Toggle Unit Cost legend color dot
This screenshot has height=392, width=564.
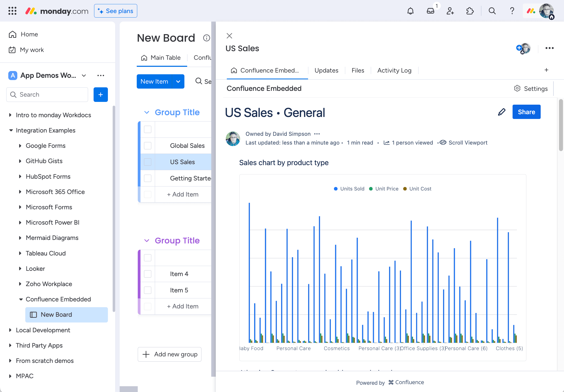point(405,189)
